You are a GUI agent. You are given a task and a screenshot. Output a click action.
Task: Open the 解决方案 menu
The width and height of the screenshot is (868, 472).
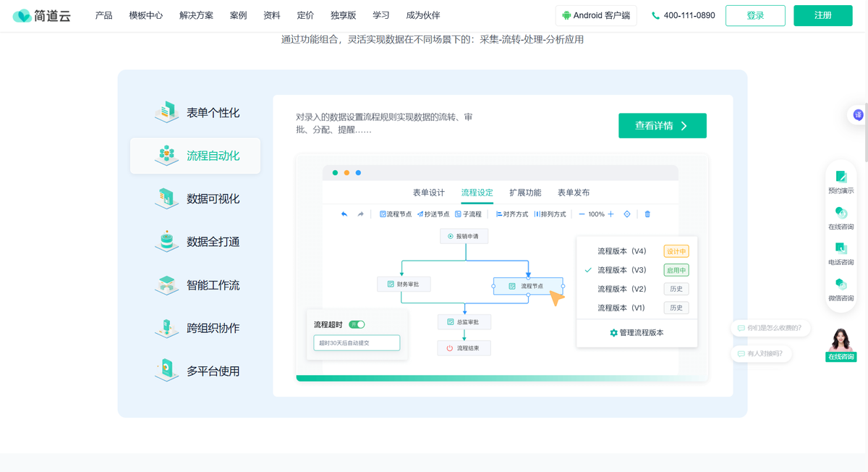point(196,15)
